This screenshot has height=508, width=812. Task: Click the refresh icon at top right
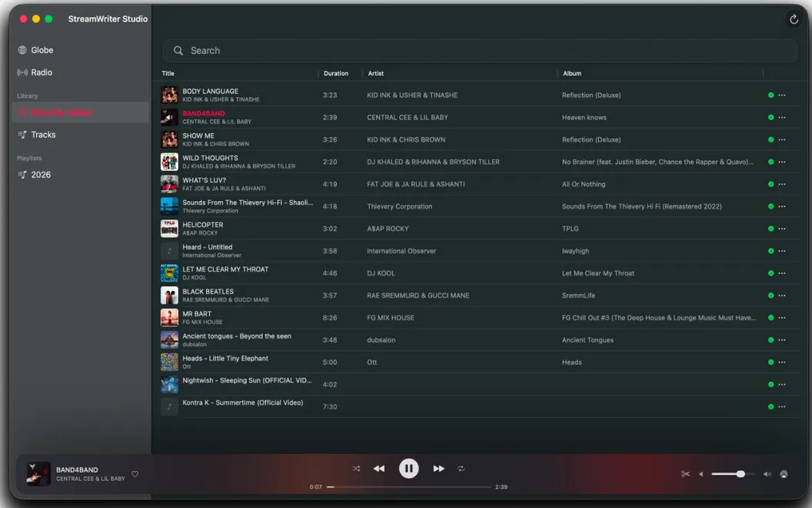[794, 20]
